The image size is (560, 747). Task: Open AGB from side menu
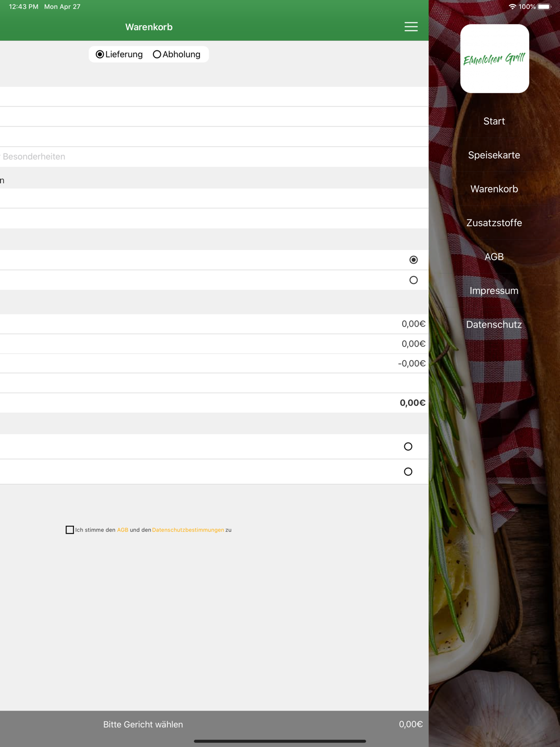click(x=494, y=256)
